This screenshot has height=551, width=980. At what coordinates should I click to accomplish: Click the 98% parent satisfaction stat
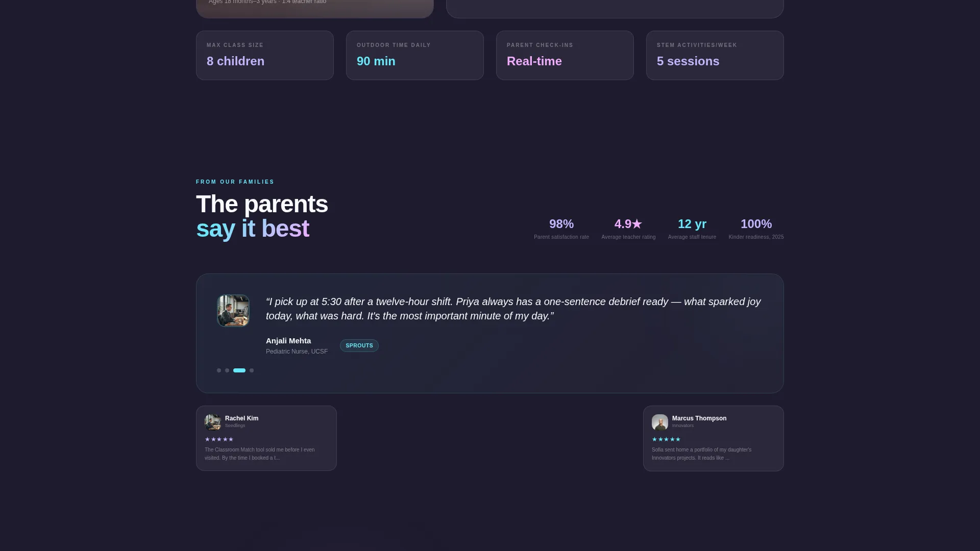[x=561, y=229]
